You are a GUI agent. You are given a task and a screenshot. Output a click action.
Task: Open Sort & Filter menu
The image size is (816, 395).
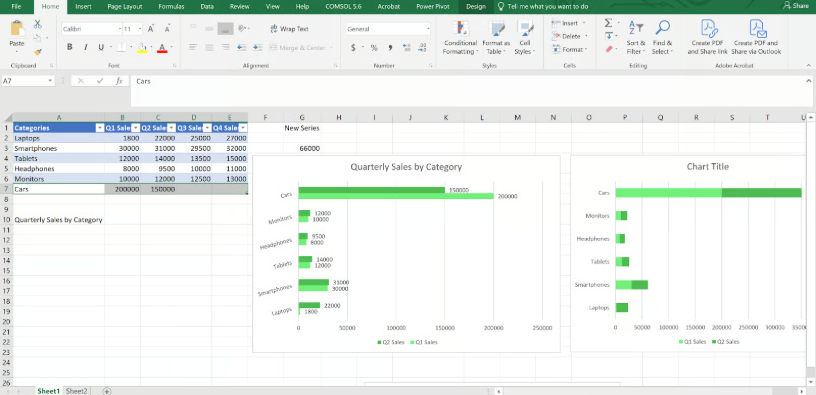(635, 37)
